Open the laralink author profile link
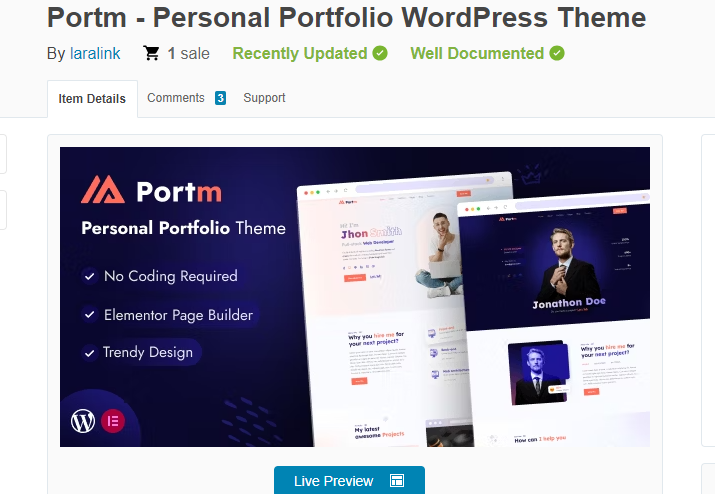The height and width of the screenshot is (494, 715). (x=95, y=53)
